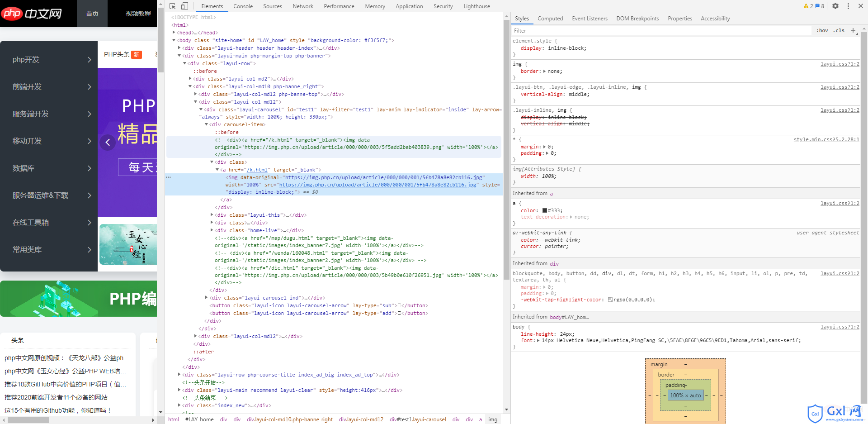868x424 pixels.
Task: Open the Application tab
Action: 409,6
